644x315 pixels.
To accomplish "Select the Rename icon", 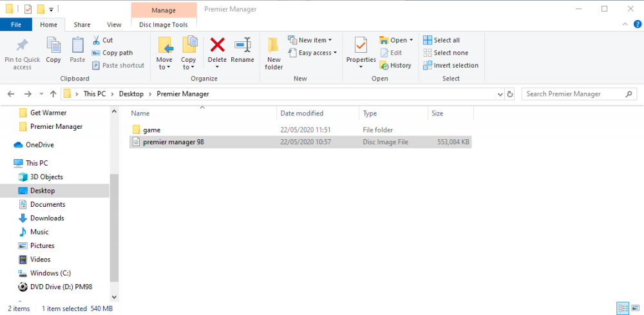I will coord(242,44).
